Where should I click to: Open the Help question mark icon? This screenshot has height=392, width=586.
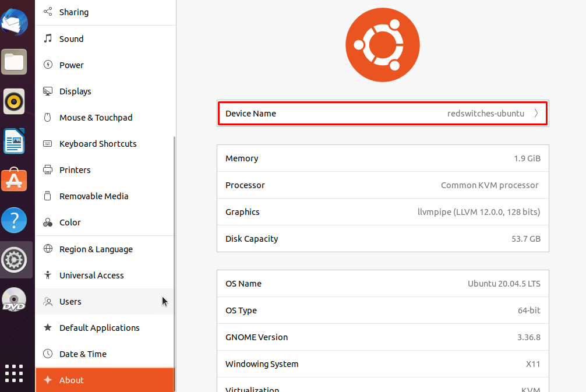[x=14, y=220]
